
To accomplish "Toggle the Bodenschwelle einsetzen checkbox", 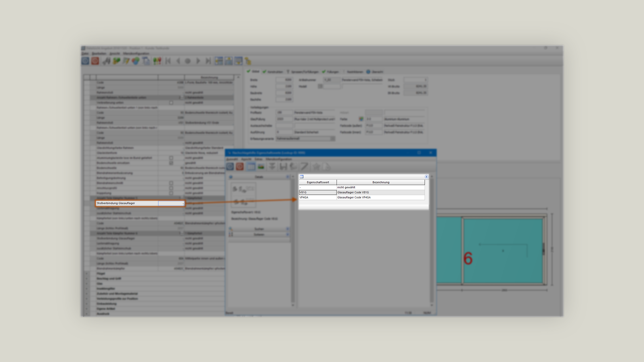I will [x=171, y=163].
